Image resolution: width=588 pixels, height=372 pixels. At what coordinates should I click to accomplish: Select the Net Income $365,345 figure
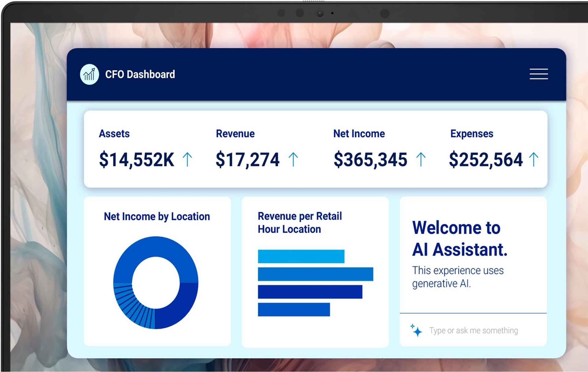(x=370, y=160)
